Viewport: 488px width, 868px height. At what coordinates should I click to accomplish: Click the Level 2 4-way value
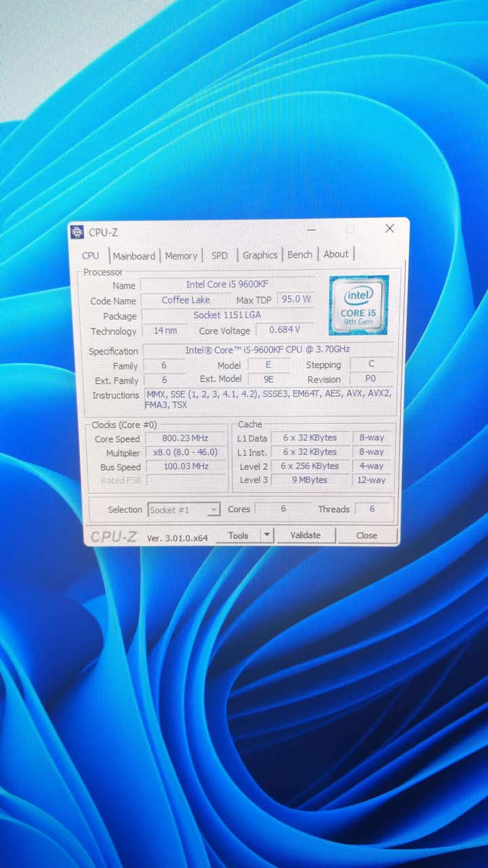[372, 466]
